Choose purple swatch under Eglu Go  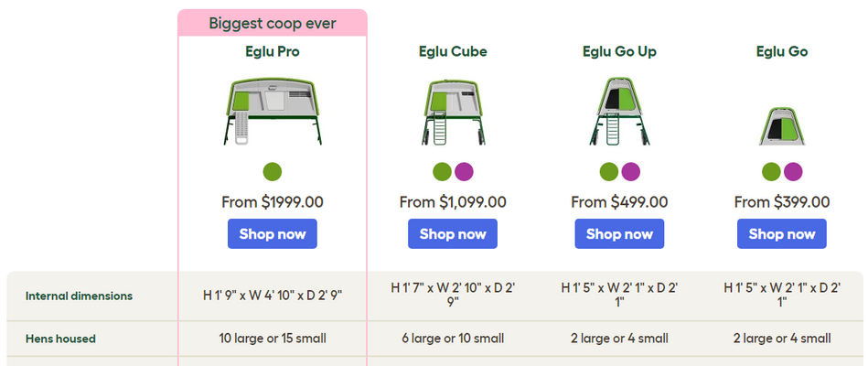click(793, 172)
